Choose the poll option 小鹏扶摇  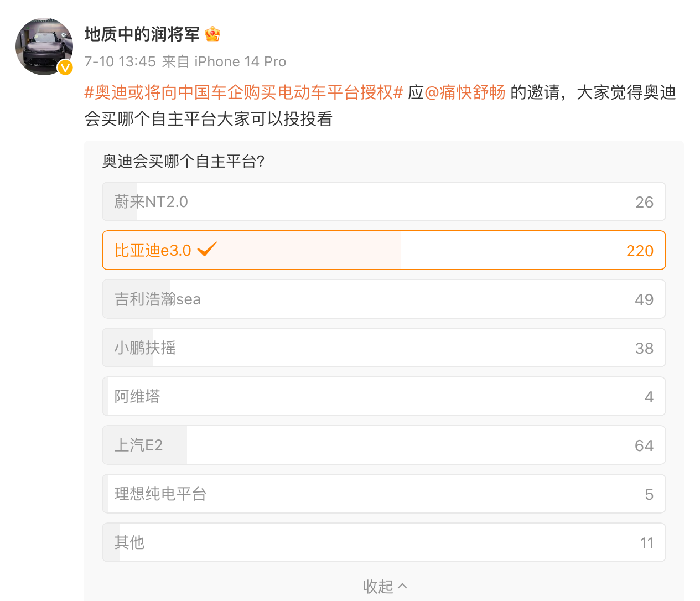click(x=384, y=348)
